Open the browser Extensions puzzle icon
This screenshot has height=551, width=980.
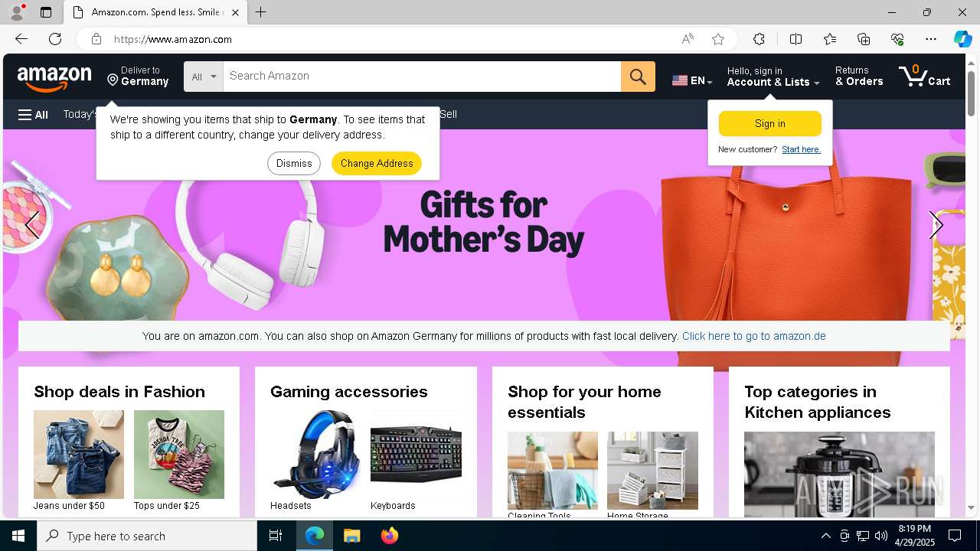759,39
